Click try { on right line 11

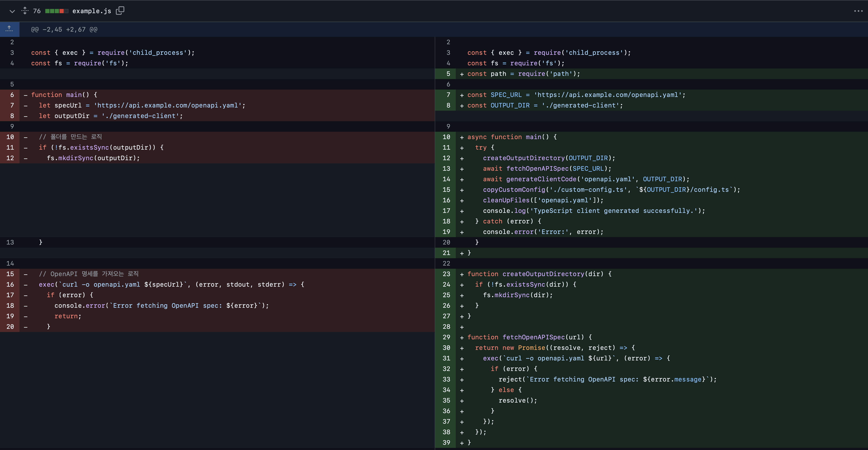tap(485, 148)
